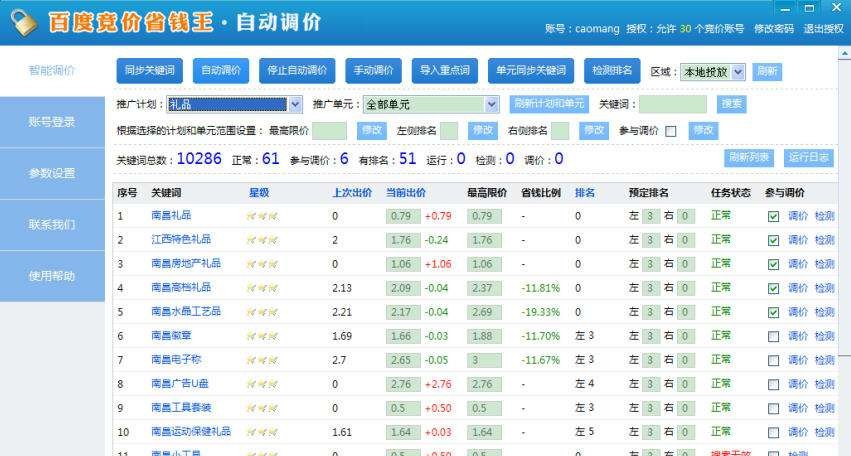Click 导入重点词 button
The width and height of the screenshot is (851, 456).
445,71
